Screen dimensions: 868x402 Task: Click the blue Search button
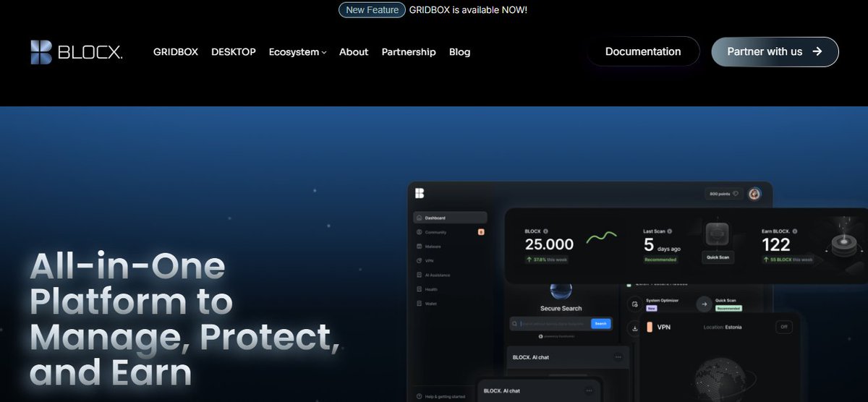coord(600,324)
